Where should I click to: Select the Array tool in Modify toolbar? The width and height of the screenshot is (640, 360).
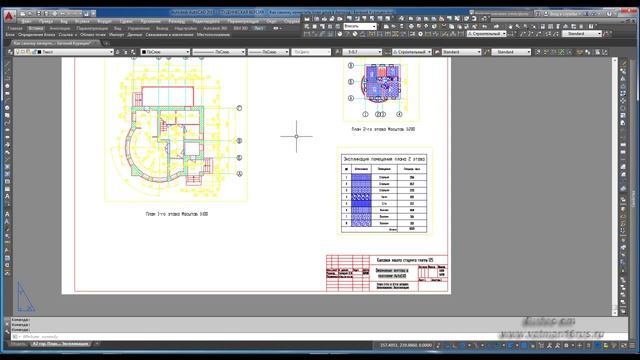(623, 93)
